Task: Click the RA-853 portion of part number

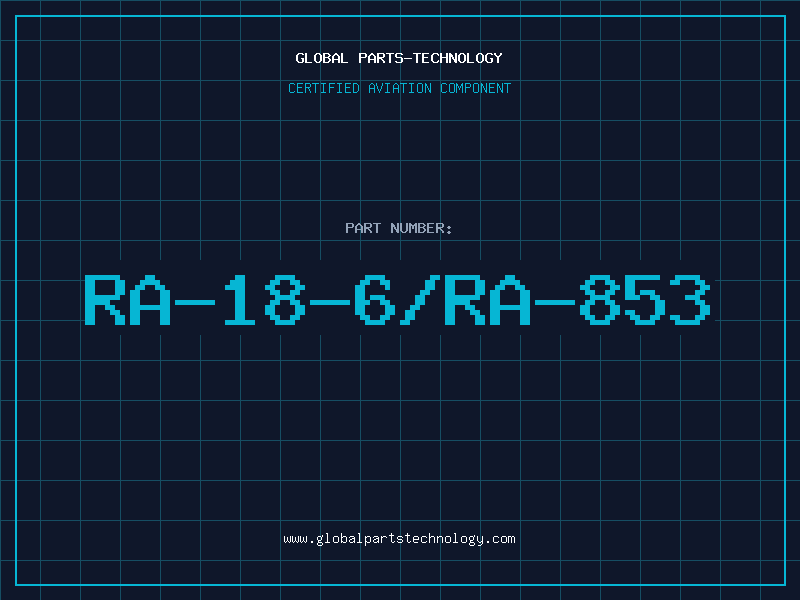Action: tap(578, 299)
